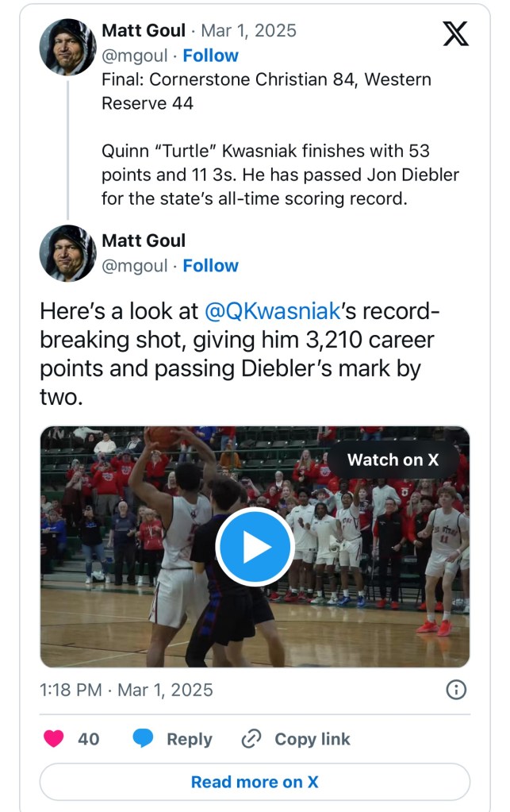Click the Copy link text
Image resolution: width=510 pixels, height=812 pixels.
[x=312, y=739]
